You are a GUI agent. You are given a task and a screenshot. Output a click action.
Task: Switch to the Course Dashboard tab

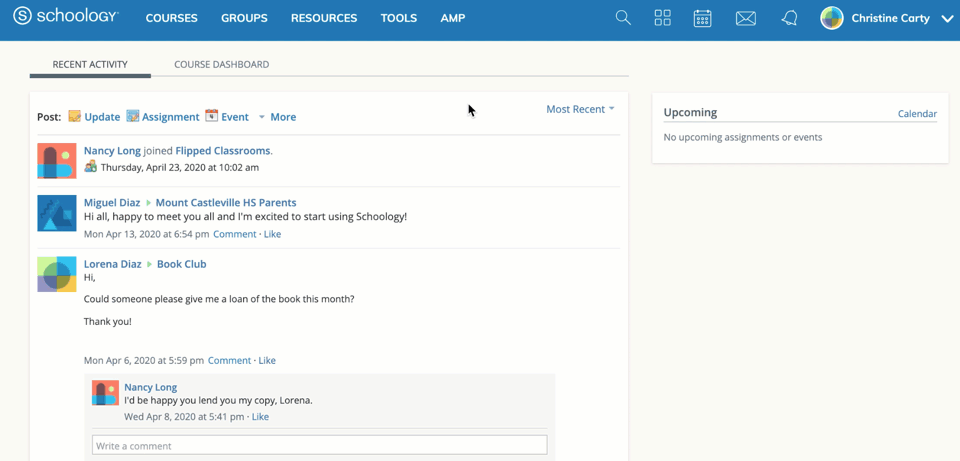(221, 64)
